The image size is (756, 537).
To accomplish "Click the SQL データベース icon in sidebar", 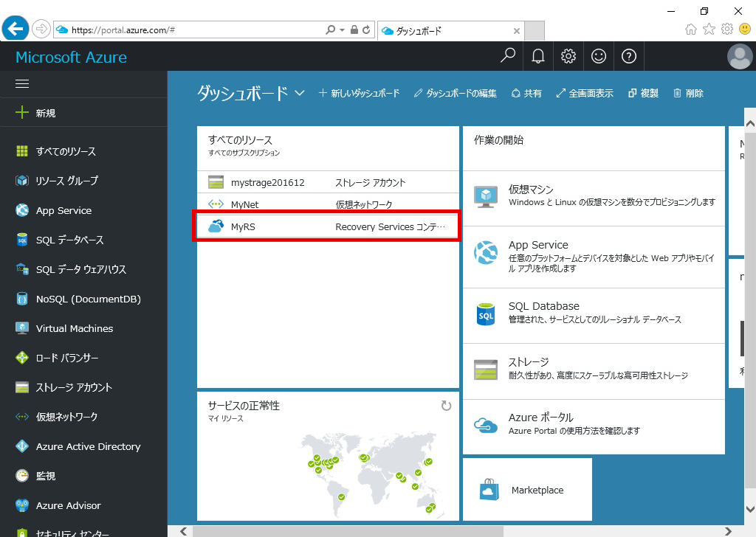I will click(22, 240).
